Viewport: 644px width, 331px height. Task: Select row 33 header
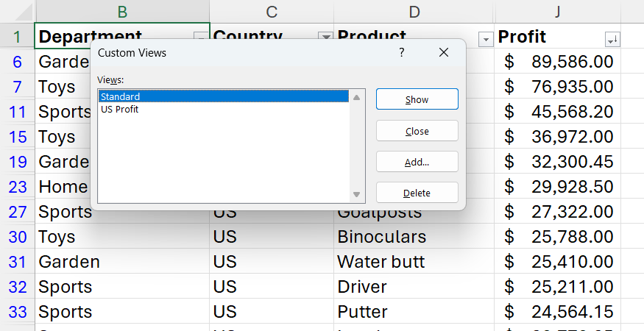coord(17,312)
